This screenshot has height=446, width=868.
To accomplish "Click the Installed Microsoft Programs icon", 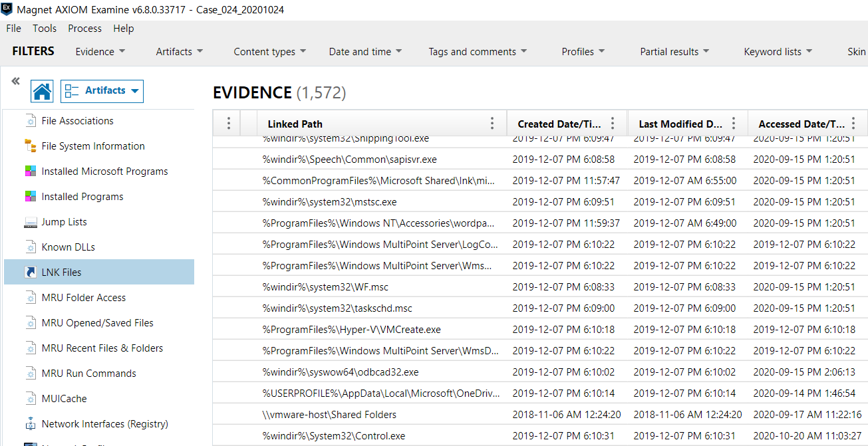I will click(x=30, y=171).
